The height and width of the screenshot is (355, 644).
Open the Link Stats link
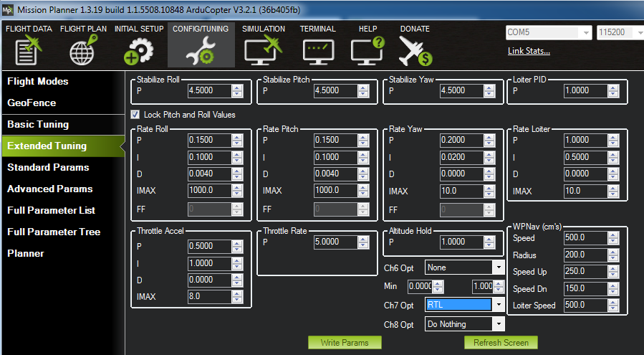coord(529,51)
